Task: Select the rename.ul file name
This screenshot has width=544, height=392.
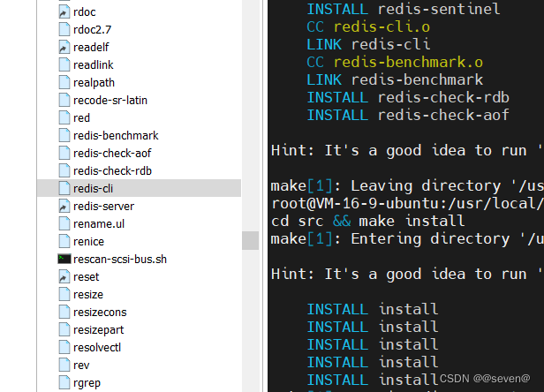Action: (x=99, y=223)
